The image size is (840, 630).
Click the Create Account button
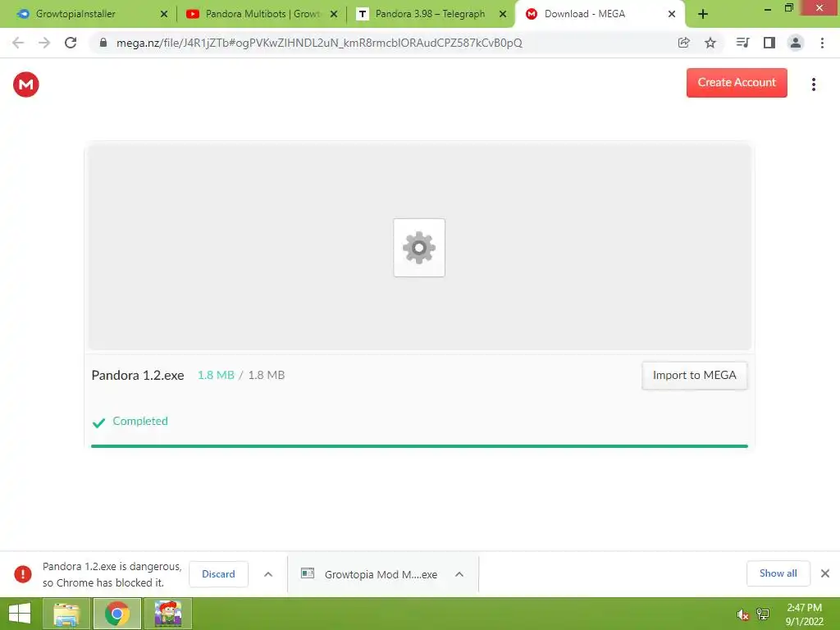coord(737,83)
